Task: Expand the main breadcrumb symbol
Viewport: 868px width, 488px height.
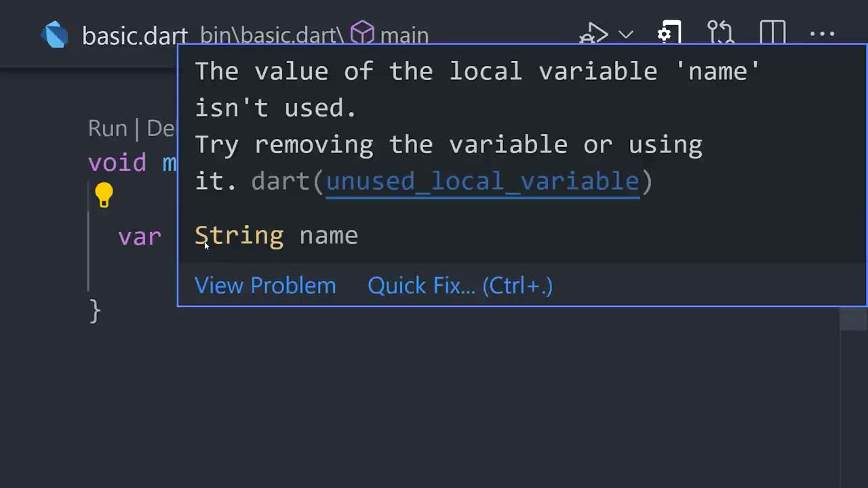Action: point(404,35)
